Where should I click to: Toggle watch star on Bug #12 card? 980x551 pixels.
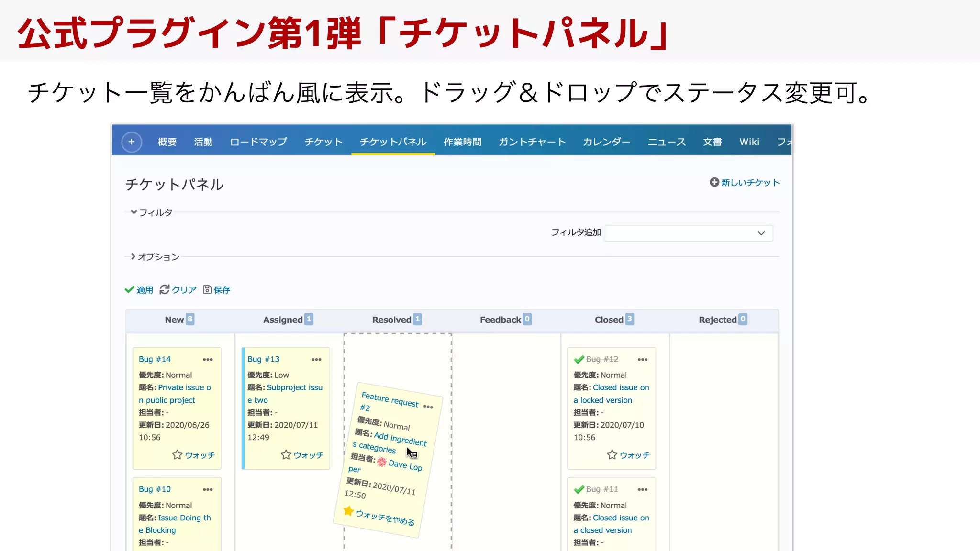(x=612, y=455)
